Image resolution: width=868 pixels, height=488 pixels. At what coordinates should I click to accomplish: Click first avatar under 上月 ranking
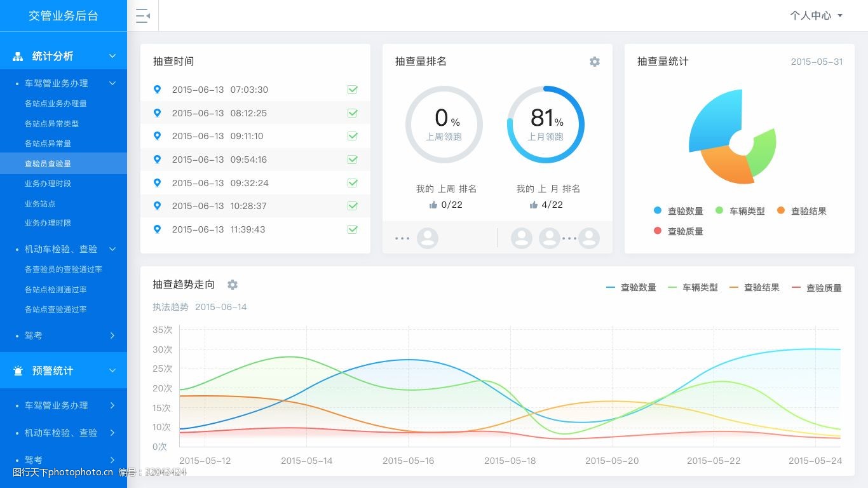click(x=522, y=238)
